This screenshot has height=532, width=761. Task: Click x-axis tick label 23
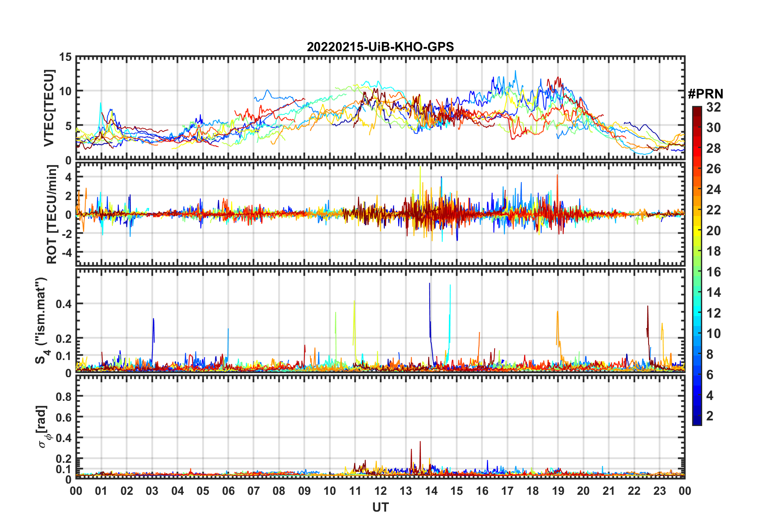[x=659, y=491]
